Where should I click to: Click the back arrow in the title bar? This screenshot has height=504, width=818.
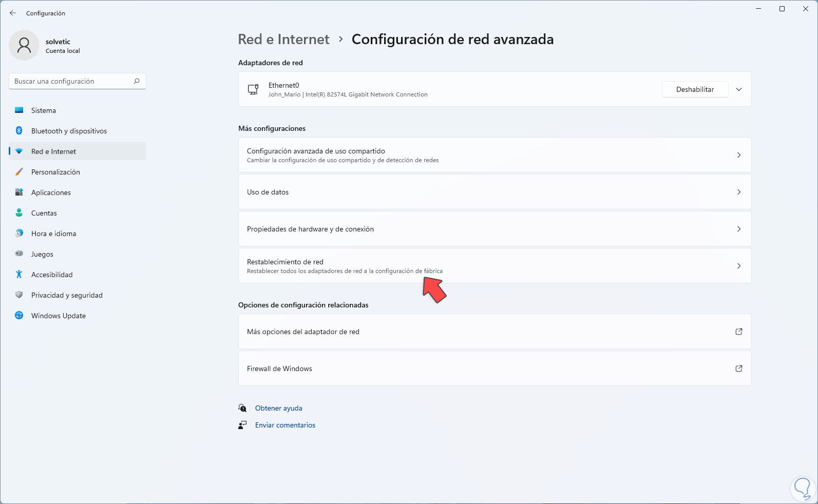(x=13, y=13)
